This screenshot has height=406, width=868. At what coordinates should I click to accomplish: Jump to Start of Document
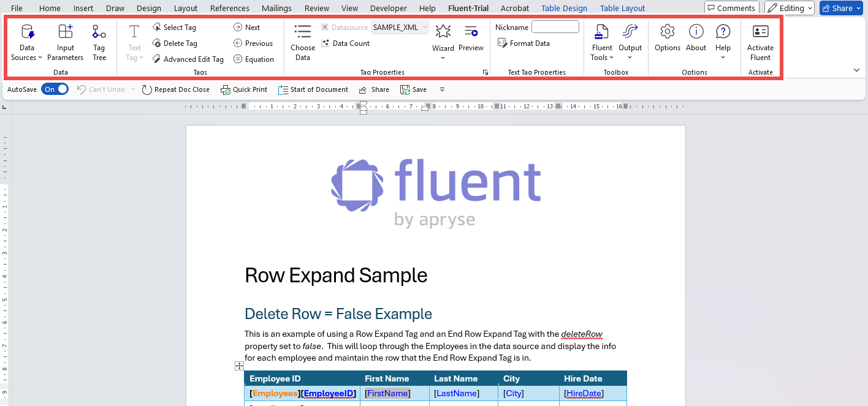313,89
